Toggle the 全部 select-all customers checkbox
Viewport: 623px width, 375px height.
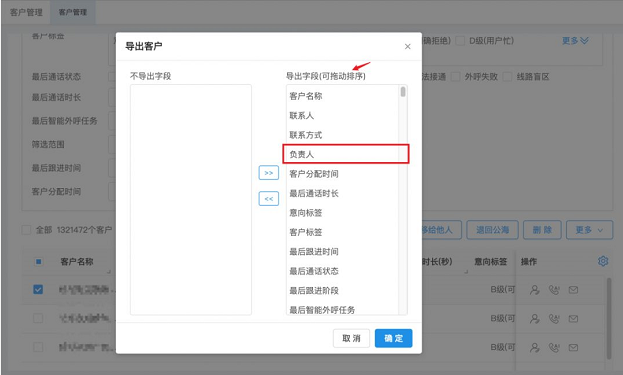pos(26,230)
